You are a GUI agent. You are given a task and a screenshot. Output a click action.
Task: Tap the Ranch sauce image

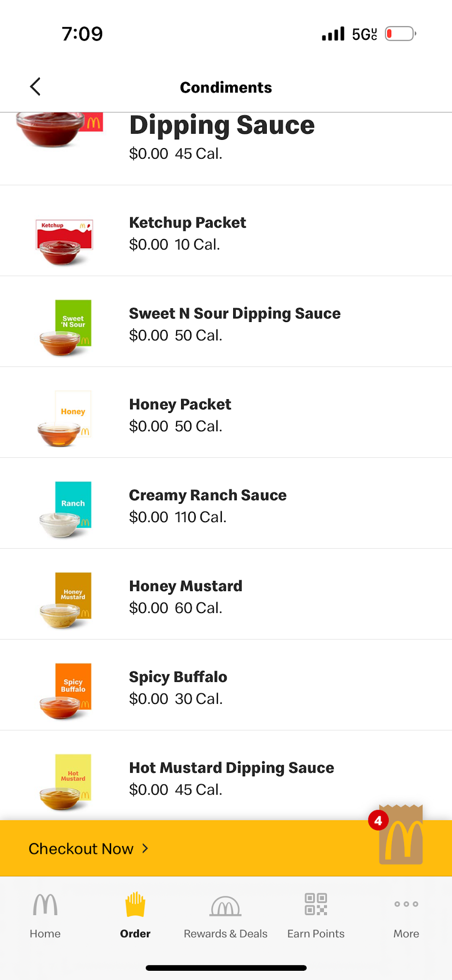pyautogui.click(x=66, y=510)
